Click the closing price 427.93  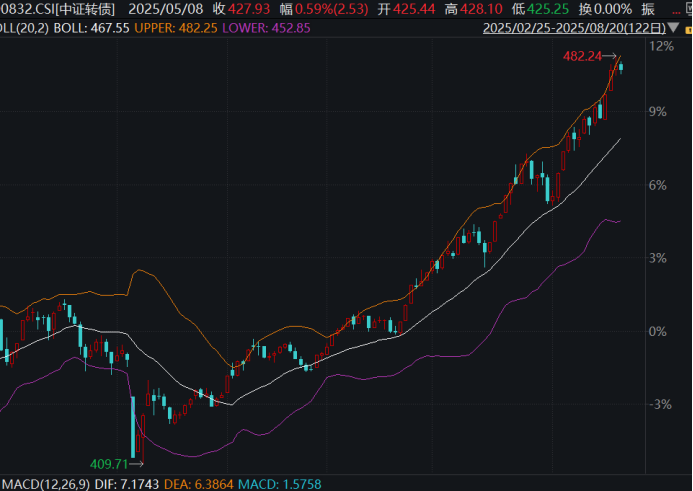tap(249, 9)
